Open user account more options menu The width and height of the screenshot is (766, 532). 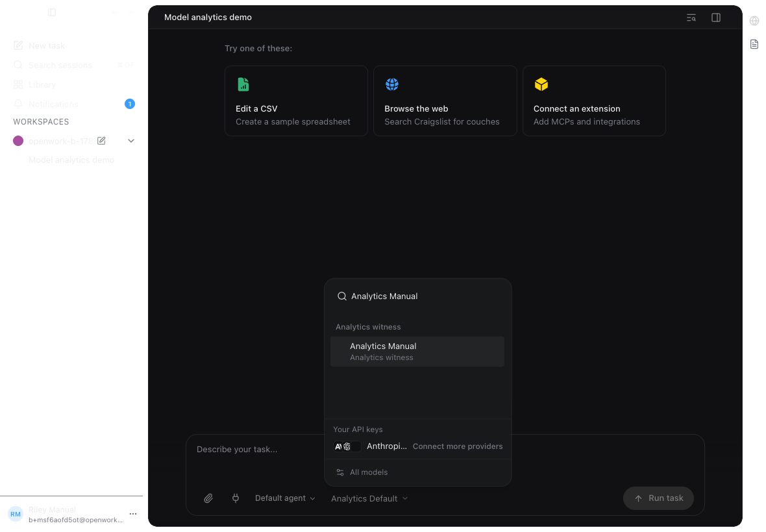133,514
